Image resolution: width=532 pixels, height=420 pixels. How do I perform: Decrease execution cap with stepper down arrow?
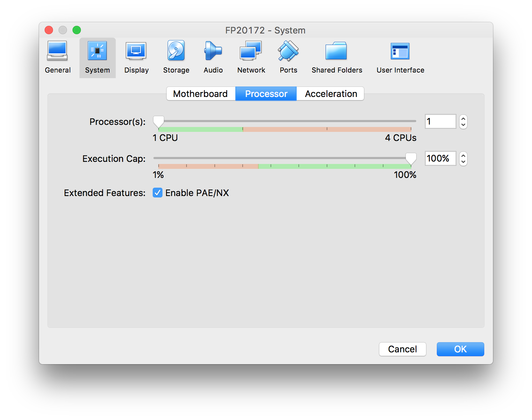[463, 162]
